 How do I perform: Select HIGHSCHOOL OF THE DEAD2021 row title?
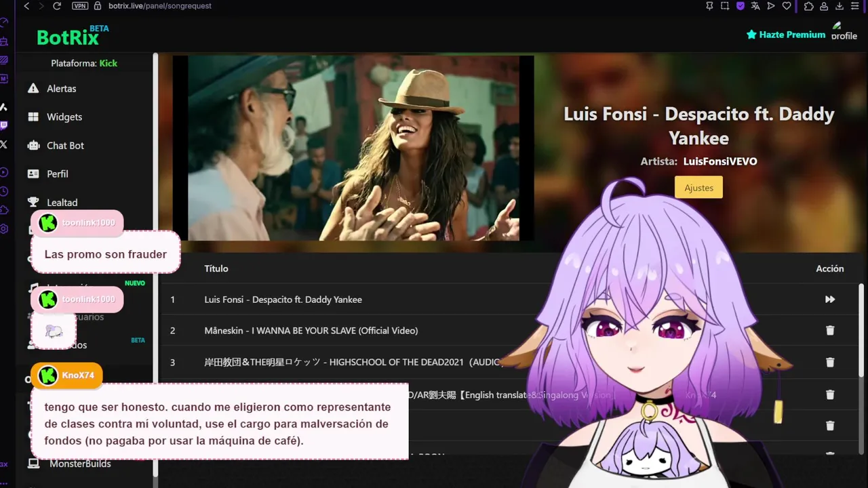pyautogui.click(x=353, y=363)
